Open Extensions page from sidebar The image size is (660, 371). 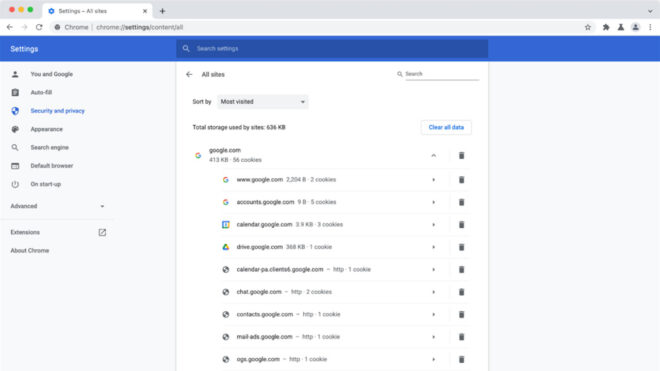pyautogui.click(x=57, y=232)
